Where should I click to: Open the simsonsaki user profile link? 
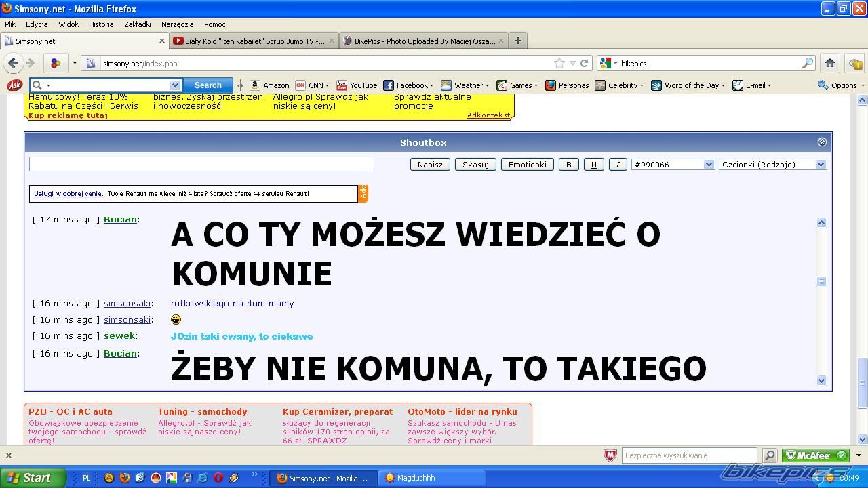coord(127,303)
